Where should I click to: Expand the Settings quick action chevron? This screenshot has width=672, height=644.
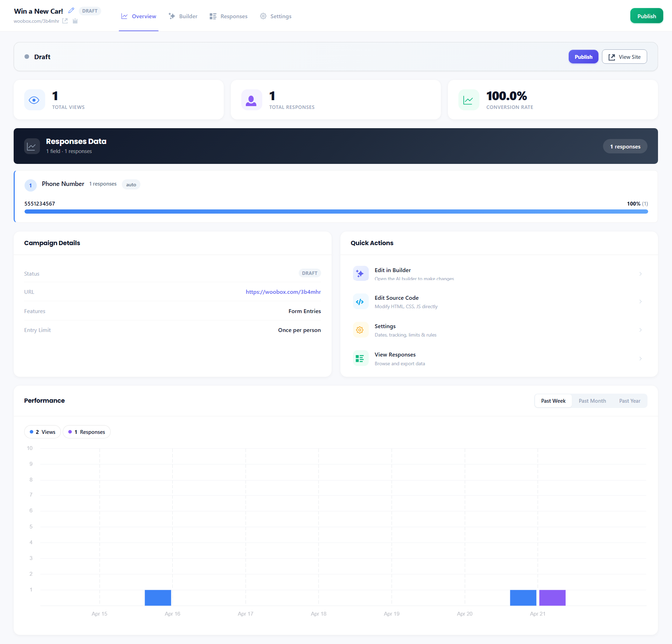click(x=640, y=330)
